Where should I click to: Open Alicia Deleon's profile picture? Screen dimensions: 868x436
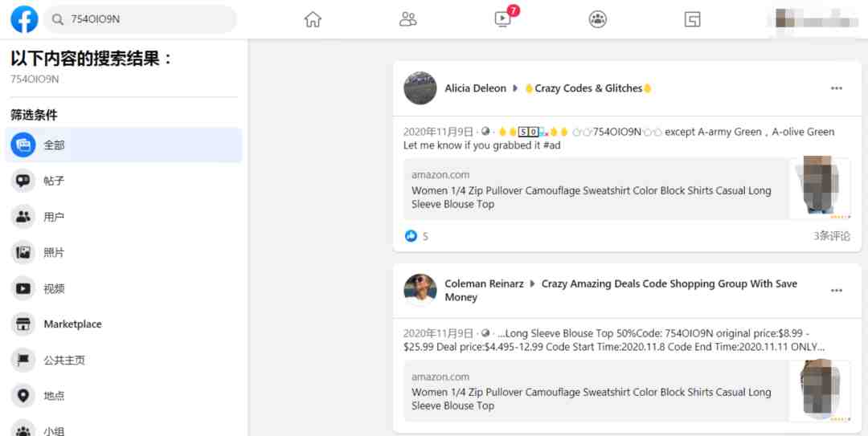click(x=420, y=88)
